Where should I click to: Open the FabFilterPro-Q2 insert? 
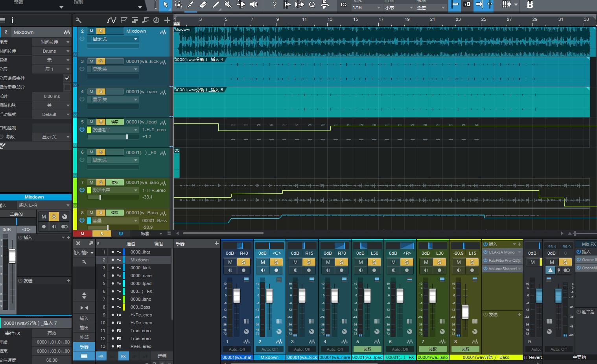(502, 261)
